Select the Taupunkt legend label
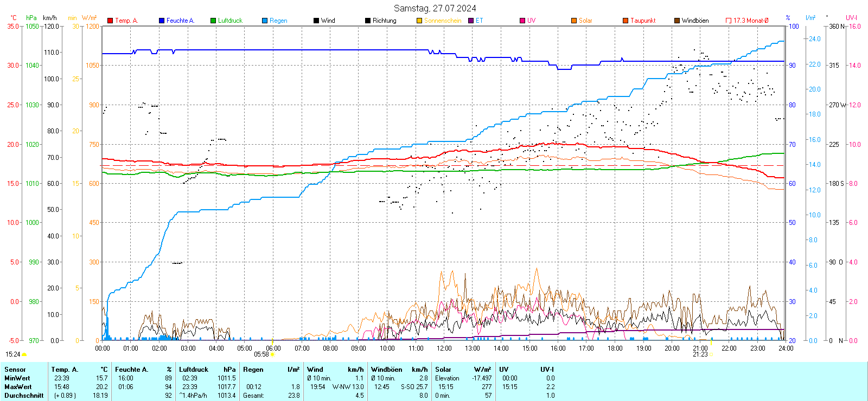Image resolution: width=868 pixels, height=401 pixels. [x=643, y=21]
